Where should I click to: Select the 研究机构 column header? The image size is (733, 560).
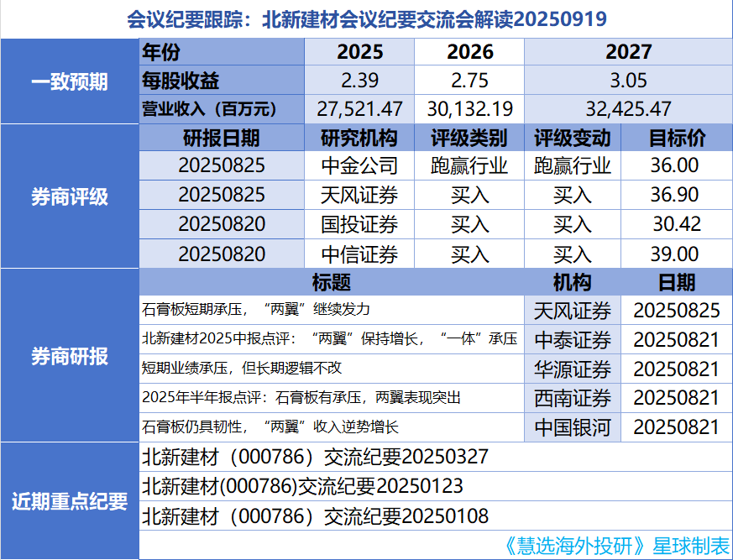point(359,138)
